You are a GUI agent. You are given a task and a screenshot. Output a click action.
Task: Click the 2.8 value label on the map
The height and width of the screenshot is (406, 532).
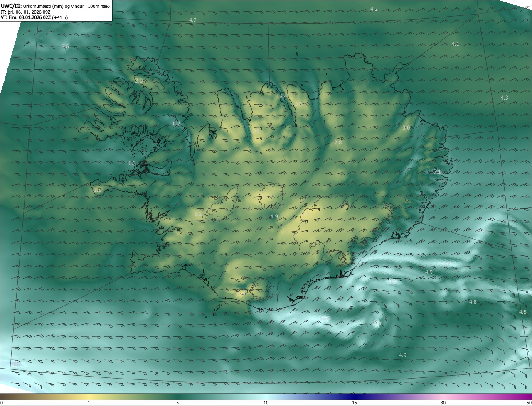(338, 142)
